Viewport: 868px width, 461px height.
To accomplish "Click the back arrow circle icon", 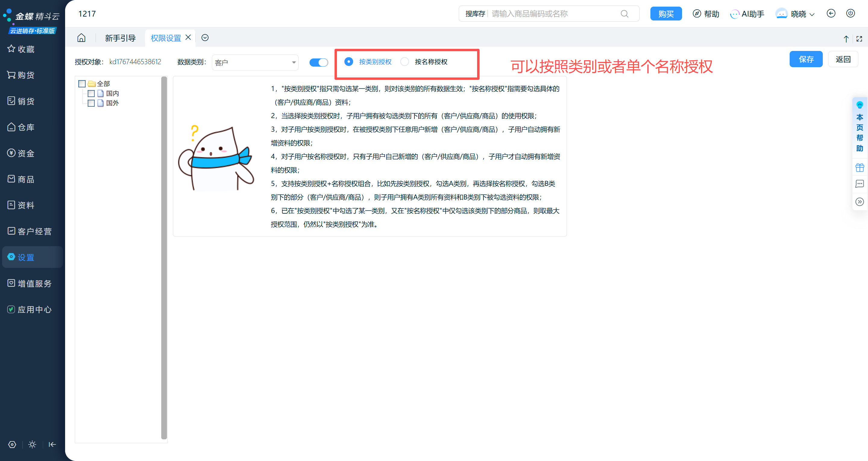I will pyautogui.click(x=831, y=14).
